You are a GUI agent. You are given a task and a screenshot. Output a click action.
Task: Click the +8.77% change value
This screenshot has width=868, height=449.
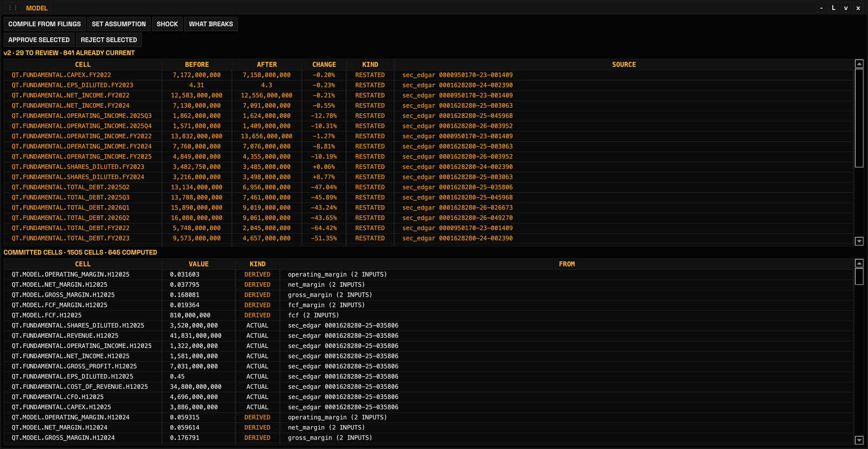324,177
